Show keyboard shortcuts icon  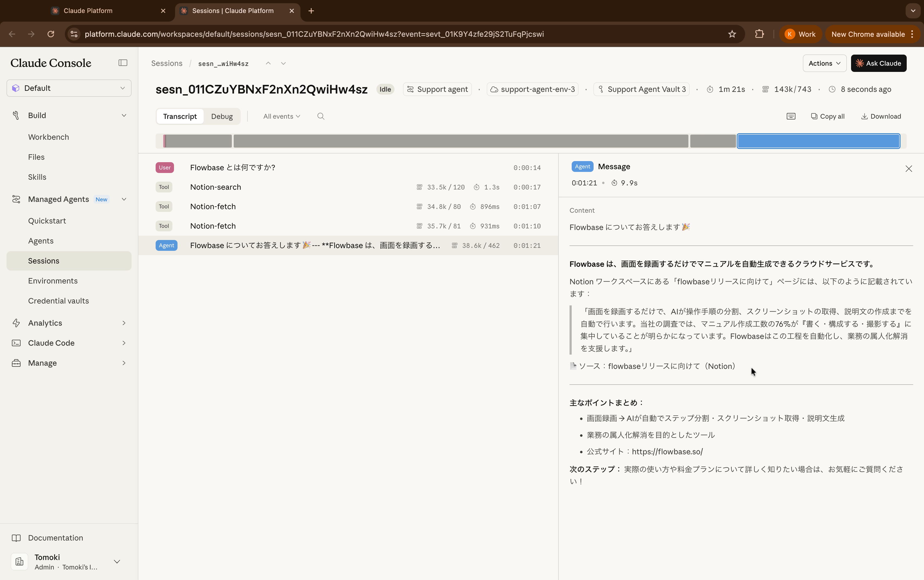coord(791,116)
